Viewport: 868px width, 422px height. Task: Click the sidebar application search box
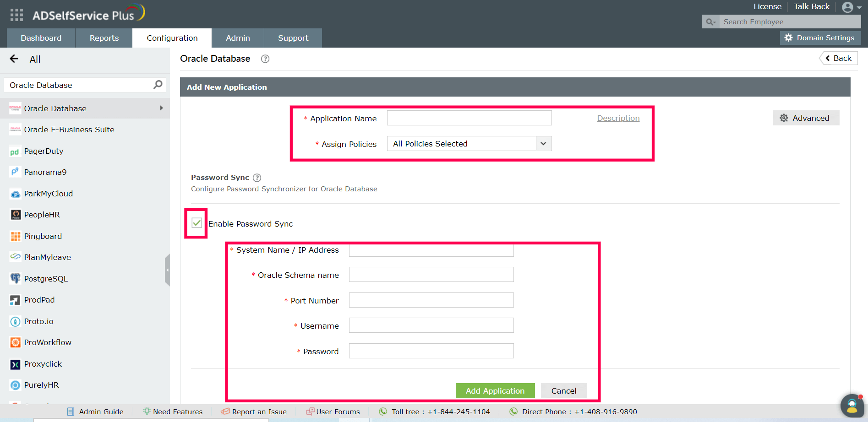click(85, 85)
